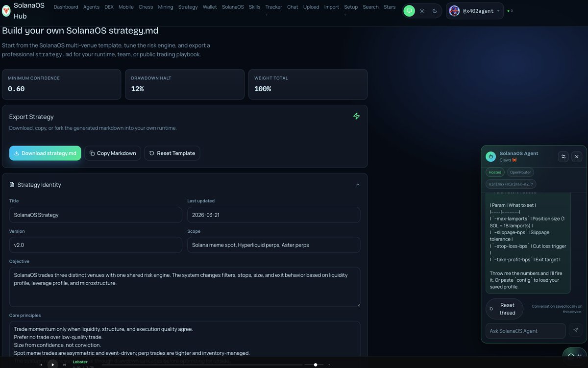Open the Dashboard nav item

coord(66,7)
